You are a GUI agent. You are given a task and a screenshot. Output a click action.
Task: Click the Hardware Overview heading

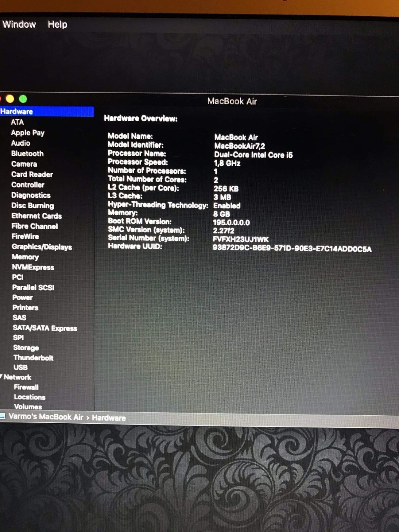click(141, 118)
